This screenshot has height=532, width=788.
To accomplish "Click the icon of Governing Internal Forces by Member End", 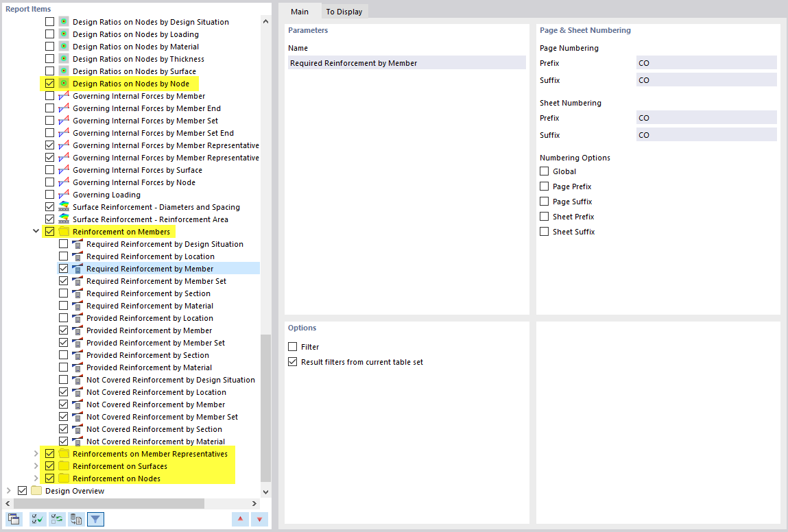I will click(64, 108).
